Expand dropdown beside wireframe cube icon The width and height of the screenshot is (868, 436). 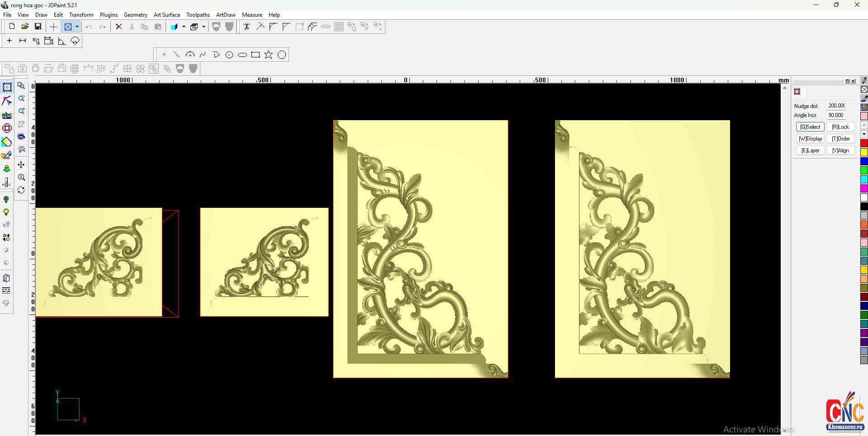pos(204,27)
